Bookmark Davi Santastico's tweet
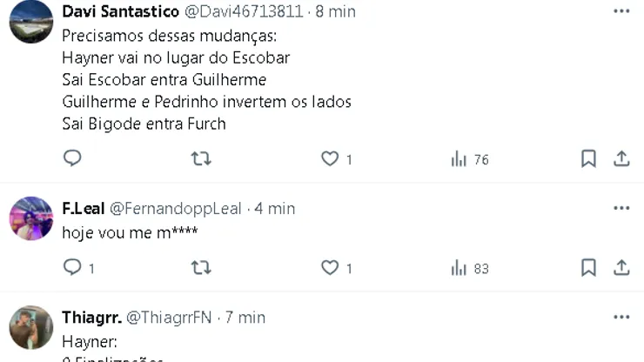Screen dimensions: 644x362 coord(588,158)
